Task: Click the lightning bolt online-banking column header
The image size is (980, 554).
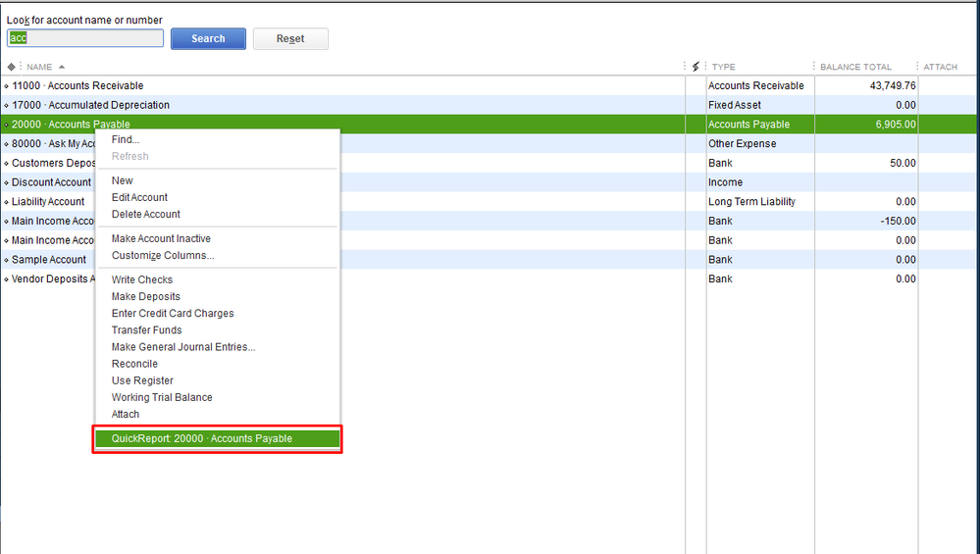Action: click(x=695, y=67)
